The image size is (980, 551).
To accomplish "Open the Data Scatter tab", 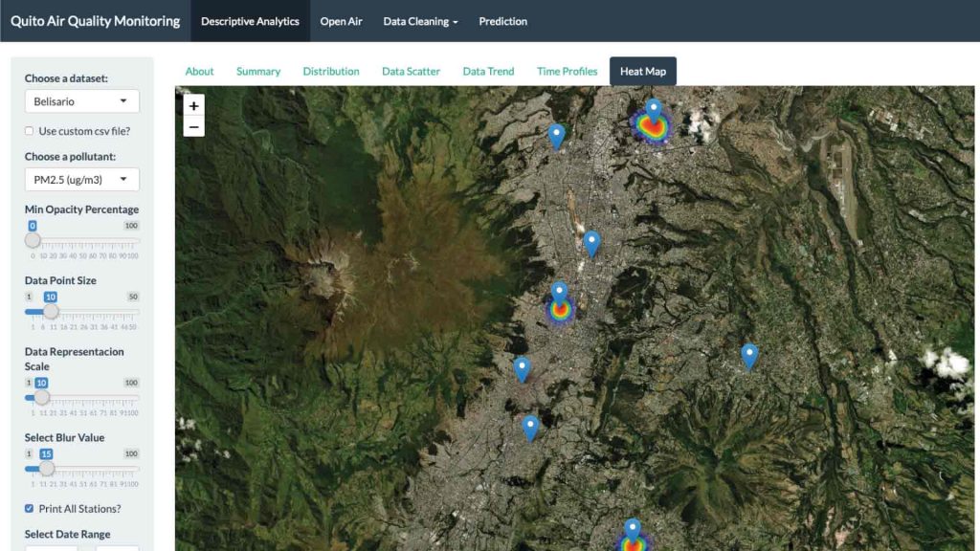I will click(x=411, y=72).
